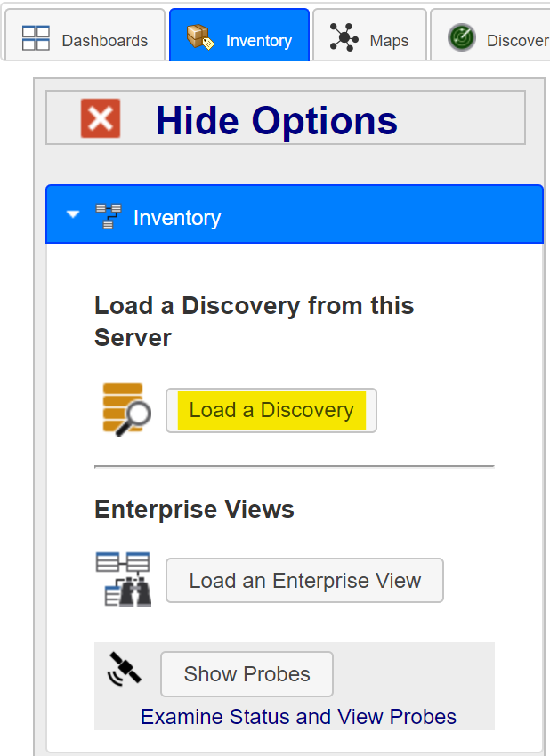
Task: Click the Load a Discovery button
Action: [271, 410]
